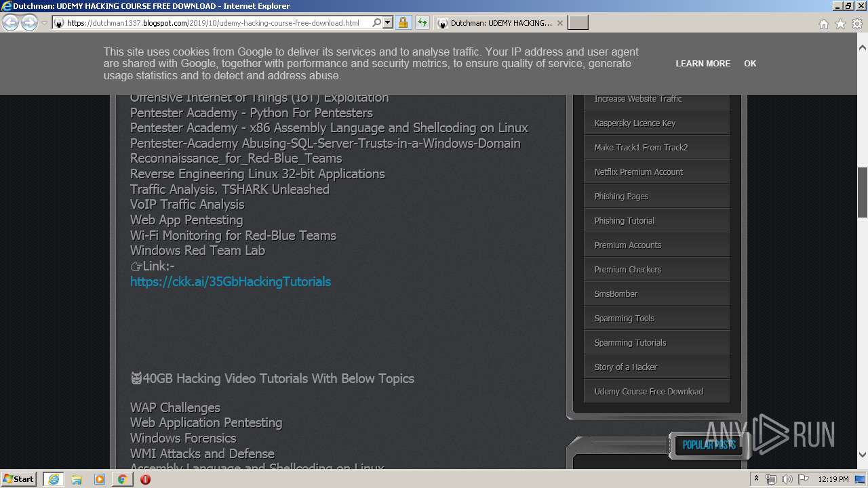This screenshot has height=488, width=868.
Task: Open the Action Center flag icon
Action: [x=804, y=479]
